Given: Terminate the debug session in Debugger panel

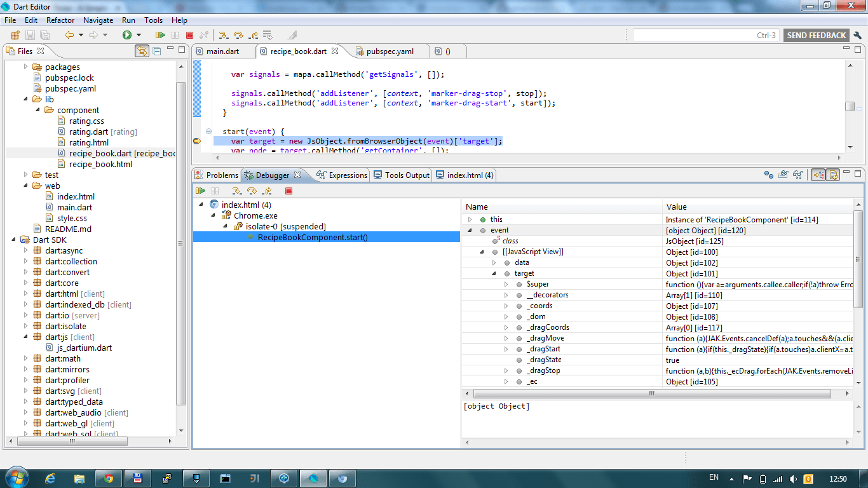Looking at the screenshot, I should [x=289, y=191].
